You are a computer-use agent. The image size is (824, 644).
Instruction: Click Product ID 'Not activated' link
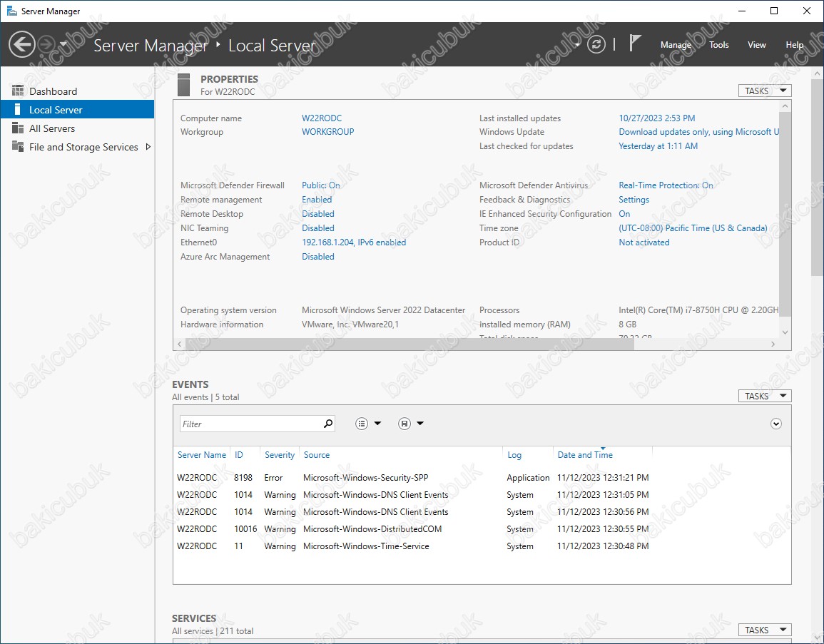pos(644,242)
